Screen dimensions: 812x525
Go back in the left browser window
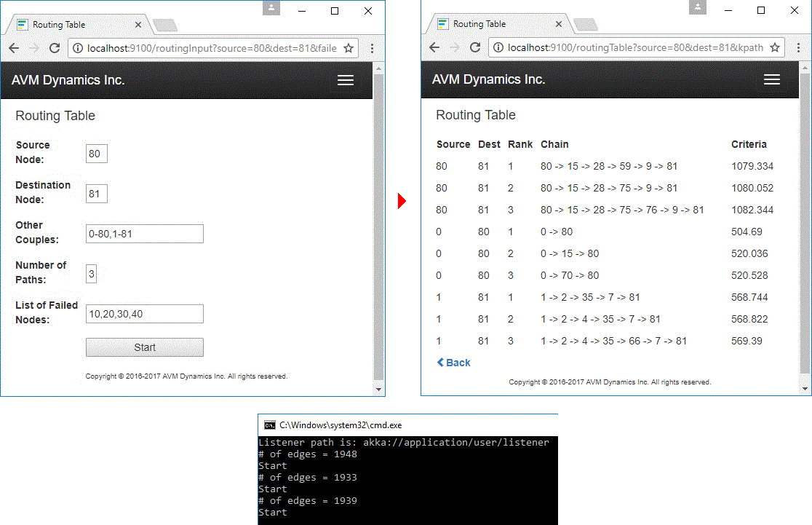14,48
